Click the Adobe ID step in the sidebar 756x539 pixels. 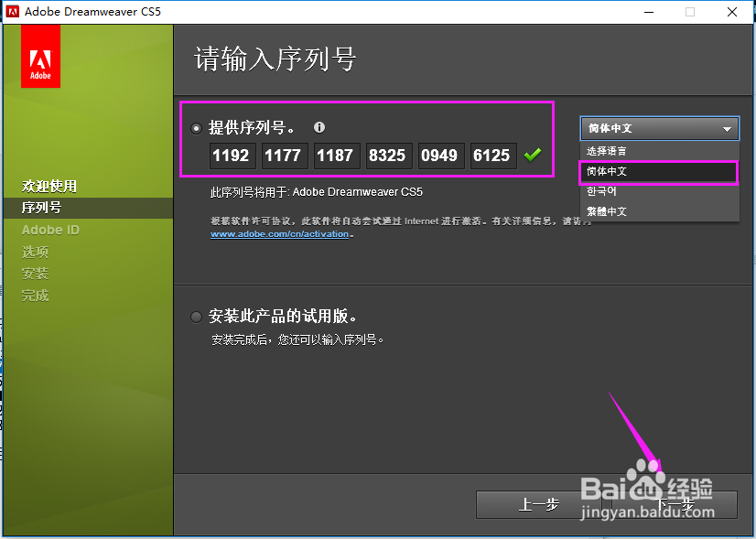point(50,230)
